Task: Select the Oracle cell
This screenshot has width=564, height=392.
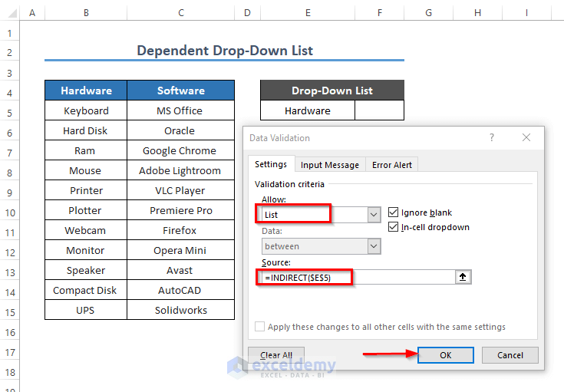Action: point(181,130)
